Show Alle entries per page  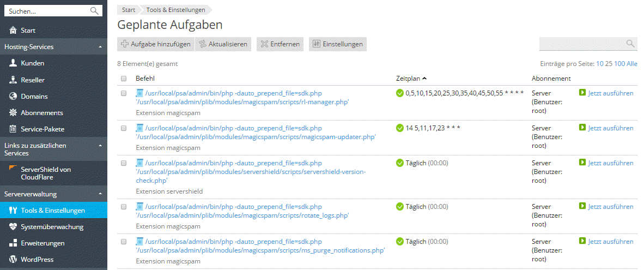[x=631, y=64]
